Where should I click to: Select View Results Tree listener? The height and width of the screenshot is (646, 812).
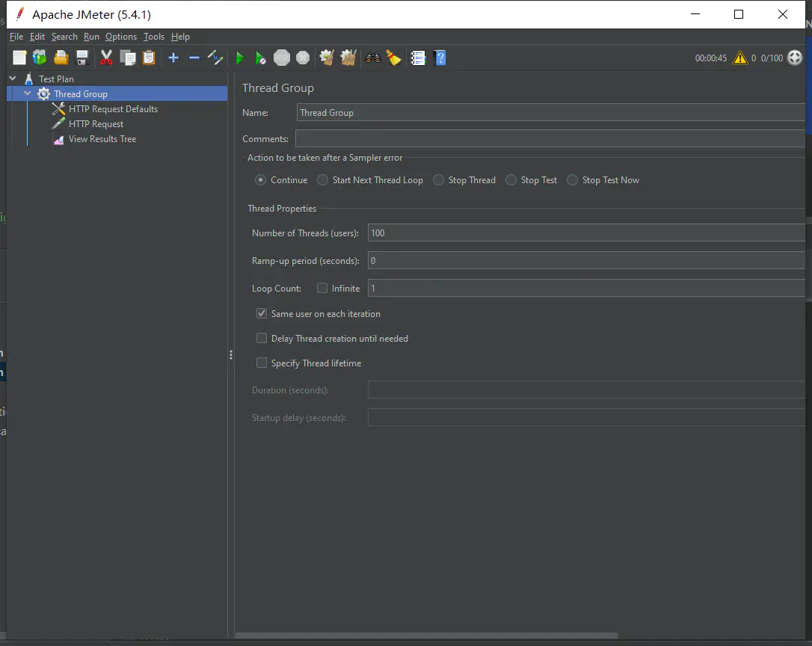(x=102, y=139)
